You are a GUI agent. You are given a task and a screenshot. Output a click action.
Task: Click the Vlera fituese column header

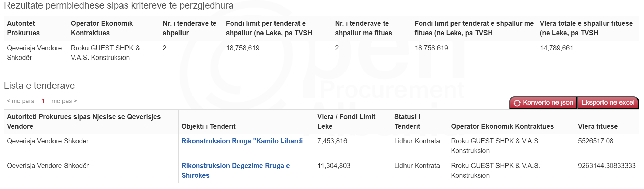click(598, 126)
